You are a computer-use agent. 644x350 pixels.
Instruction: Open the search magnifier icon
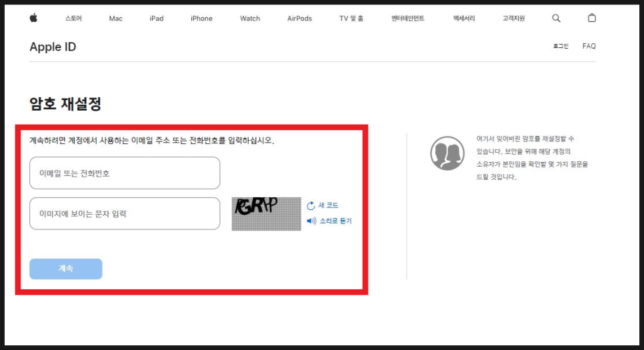point(556,18)
